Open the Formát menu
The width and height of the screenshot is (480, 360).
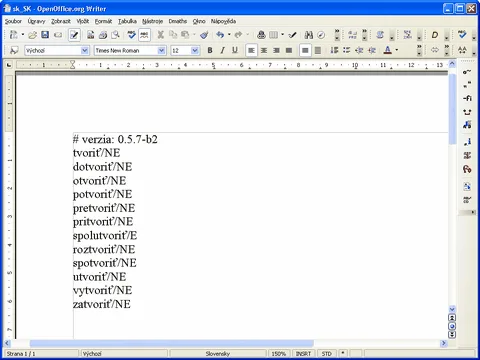[x=103, y=21]
